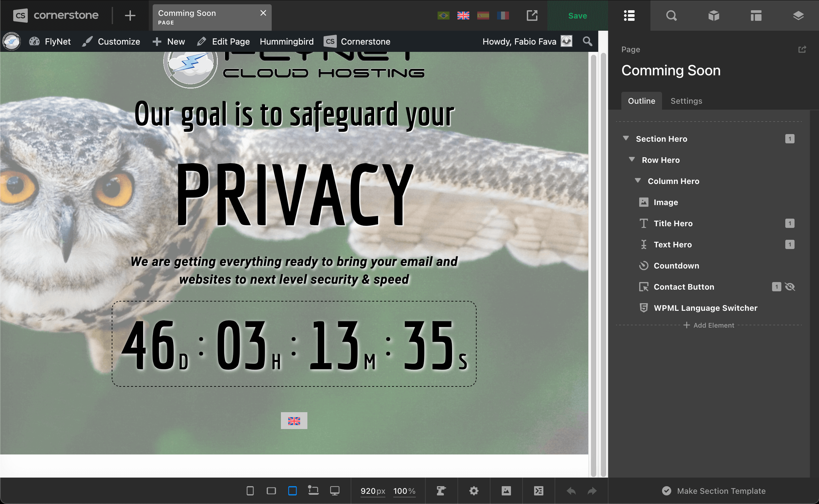Choose the highlighted tablet preview size icon
The width and height of the screenshot is (819, 504).
pyautogui.click(x=292, y=491)
